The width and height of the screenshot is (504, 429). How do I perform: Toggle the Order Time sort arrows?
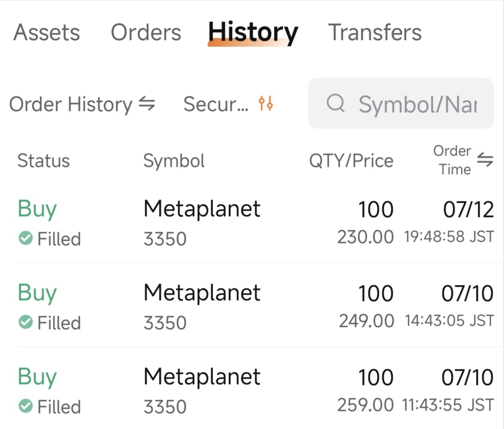(x=485, y=159)
